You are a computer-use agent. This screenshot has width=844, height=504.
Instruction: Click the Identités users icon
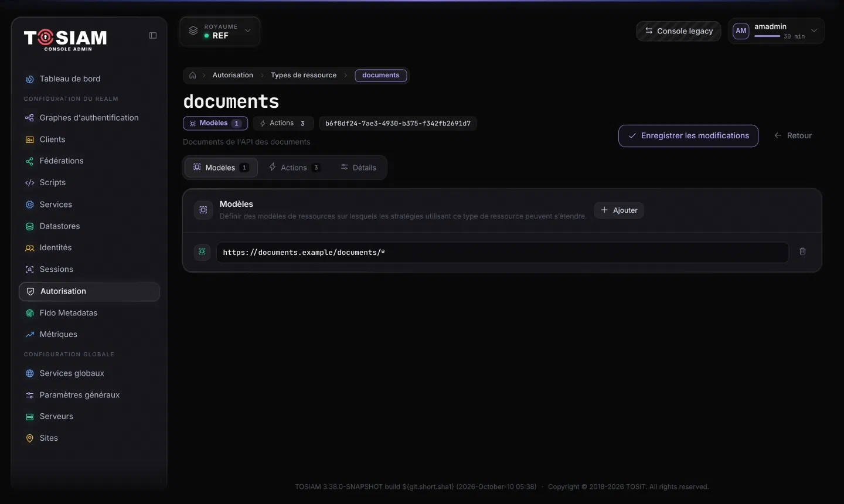30,248
